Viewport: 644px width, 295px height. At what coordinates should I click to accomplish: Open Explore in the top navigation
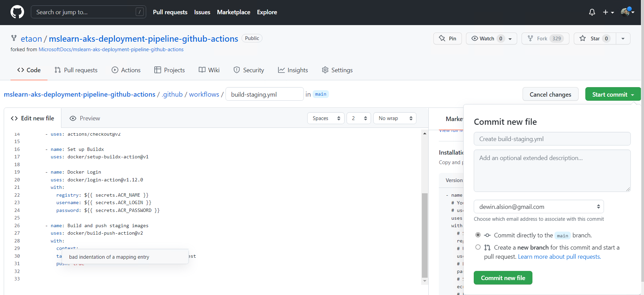click(267, 12)
